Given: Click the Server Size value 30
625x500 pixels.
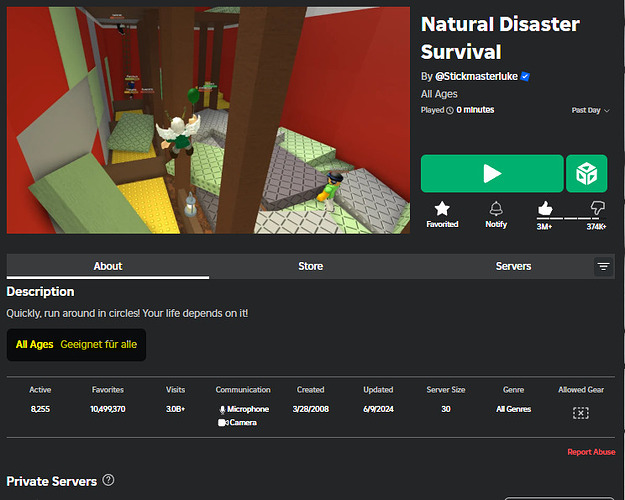Looking at the screenshot, I should [446, 409].
